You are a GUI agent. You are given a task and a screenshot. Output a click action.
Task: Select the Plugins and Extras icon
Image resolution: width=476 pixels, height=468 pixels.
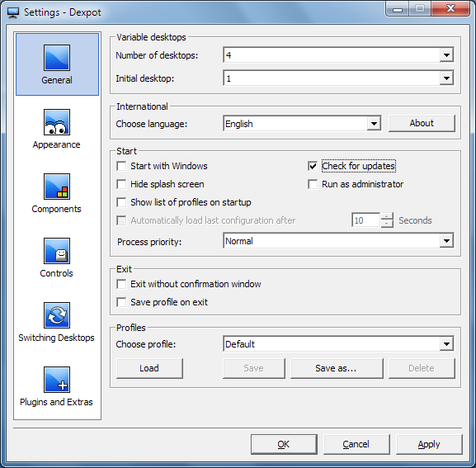click(57, 380)
